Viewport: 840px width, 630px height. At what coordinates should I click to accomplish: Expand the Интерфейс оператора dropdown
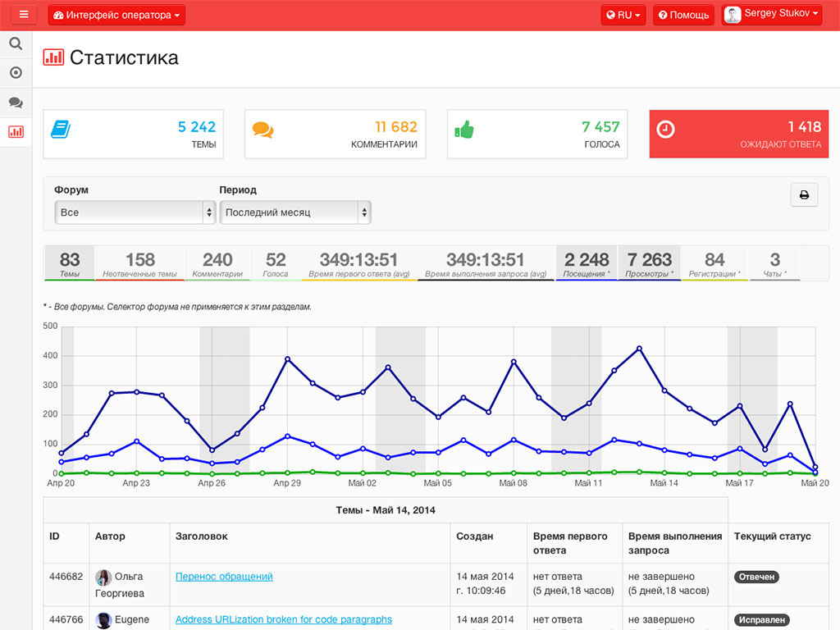116,15
